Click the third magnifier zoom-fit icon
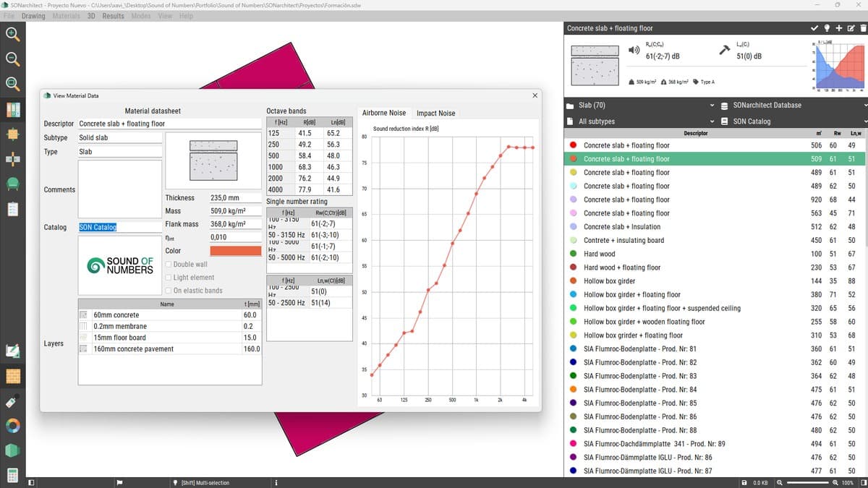Screen dimensions: 868x488 tap(12, 84)
